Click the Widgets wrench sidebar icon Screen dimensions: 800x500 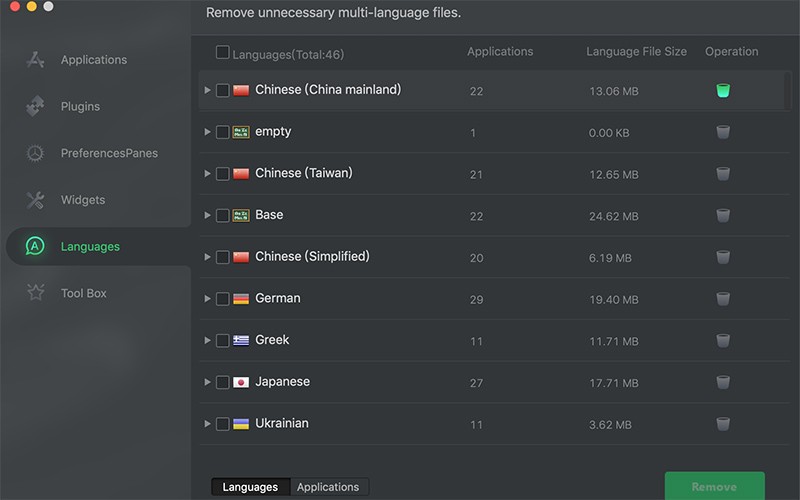(x=36, y=200)
